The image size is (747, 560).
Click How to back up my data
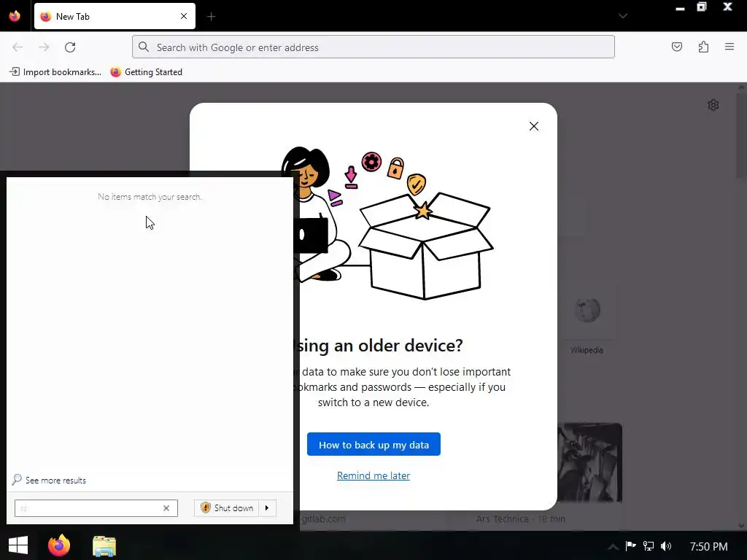coord(373,444)
